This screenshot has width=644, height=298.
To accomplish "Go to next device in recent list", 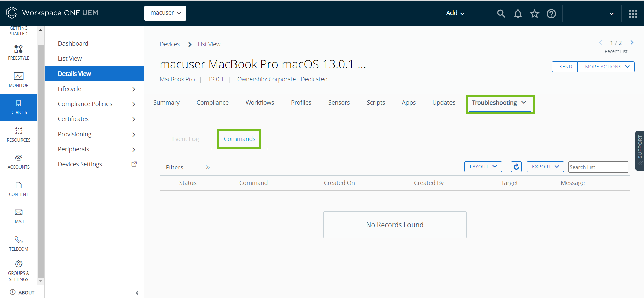I will coord(632,43).
